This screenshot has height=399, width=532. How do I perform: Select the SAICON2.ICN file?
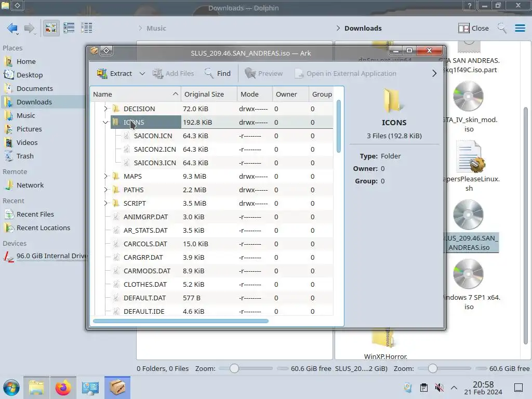(x=155, y=149)
